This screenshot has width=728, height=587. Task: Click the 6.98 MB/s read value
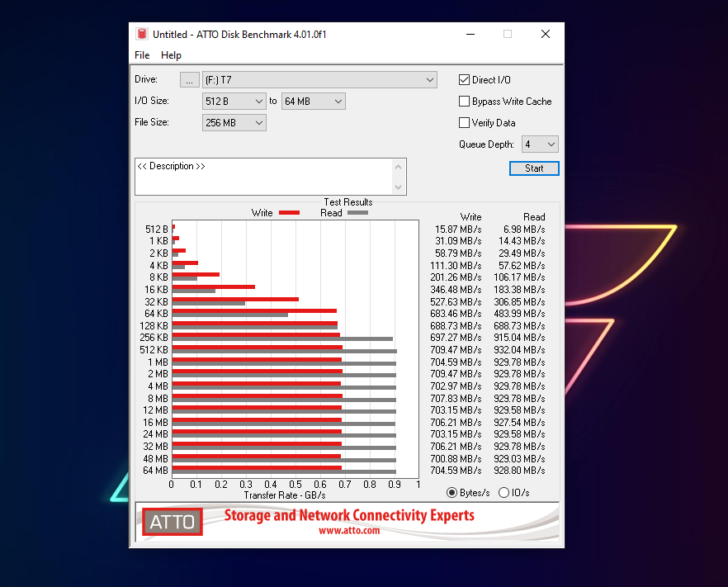point(524,230)
